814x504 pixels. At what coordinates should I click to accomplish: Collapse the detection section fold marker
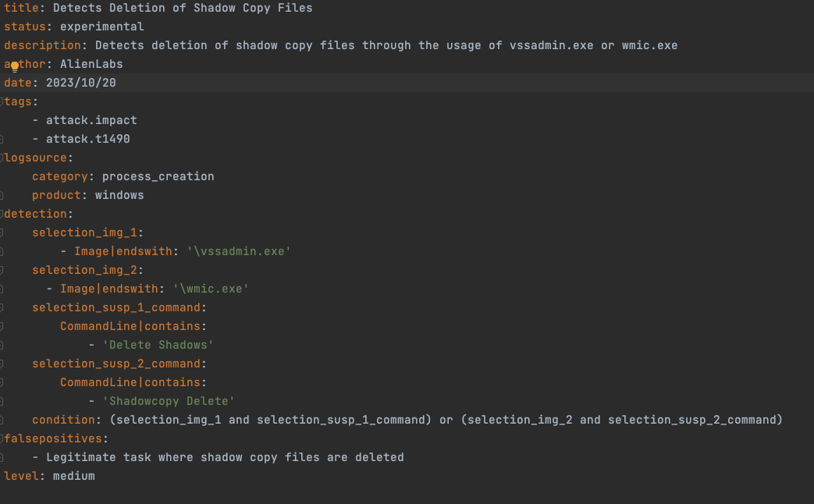coord(2,214)
